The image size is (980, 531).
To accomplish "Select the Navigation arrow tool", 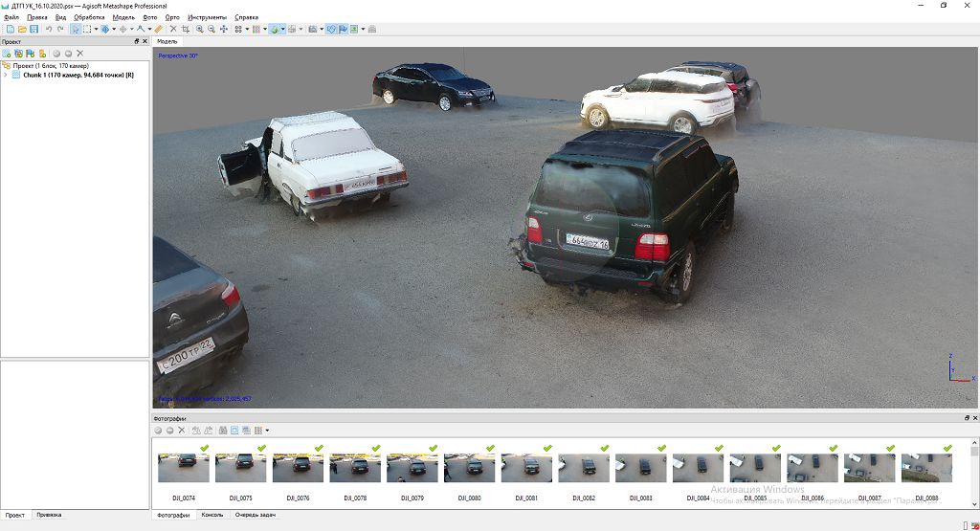I will 75,30.
